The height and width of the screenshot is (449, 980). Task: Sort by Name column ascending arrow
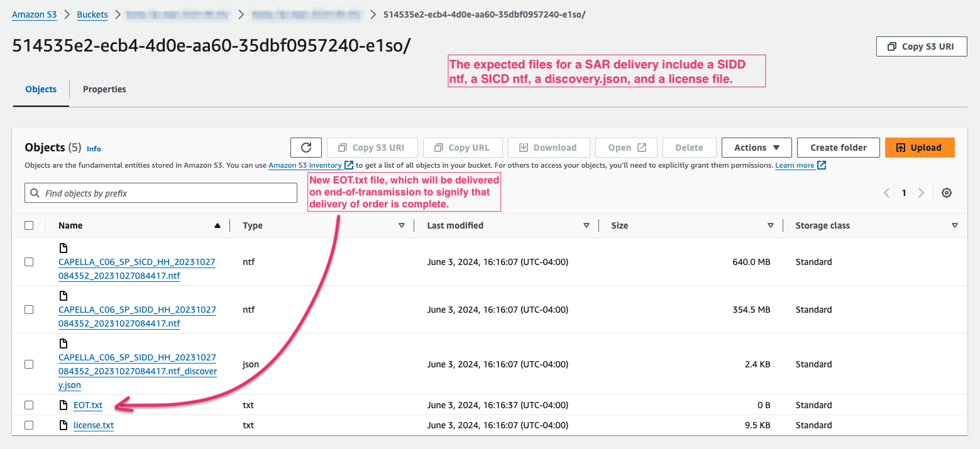217,225
